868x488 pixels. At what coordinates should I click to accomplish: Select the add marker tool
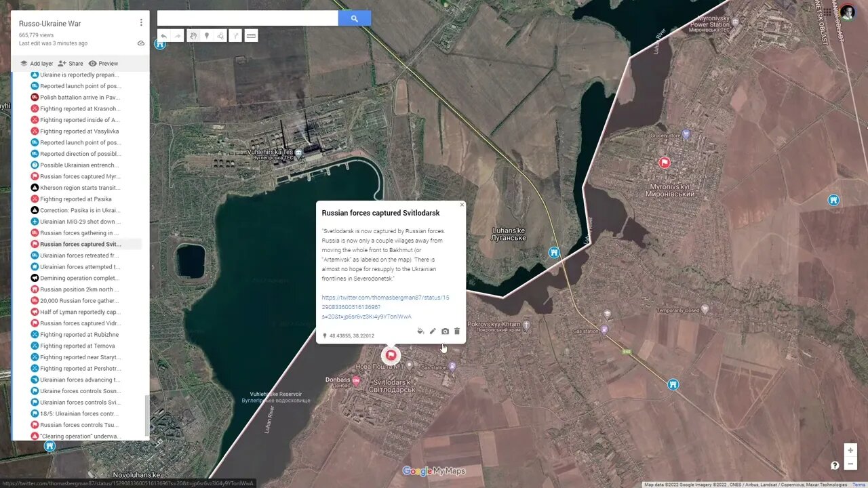pos(207,36)
